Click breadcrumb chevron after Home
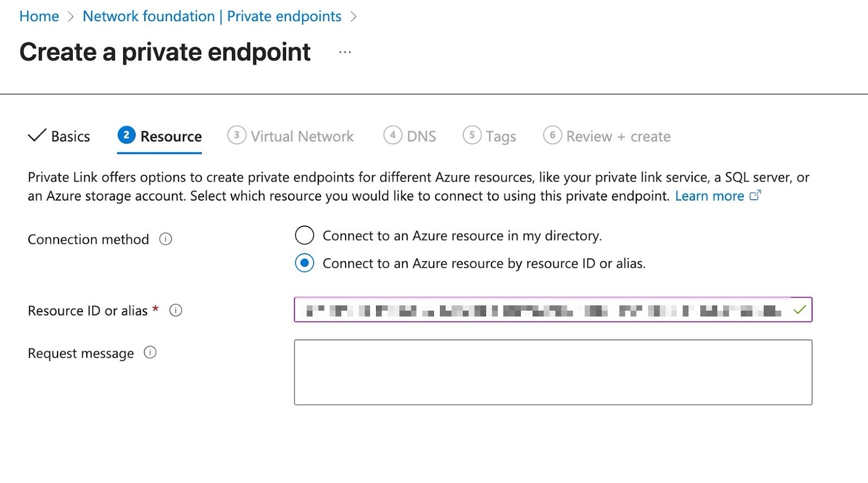The image size is (868, 483). tap(71, 17)
